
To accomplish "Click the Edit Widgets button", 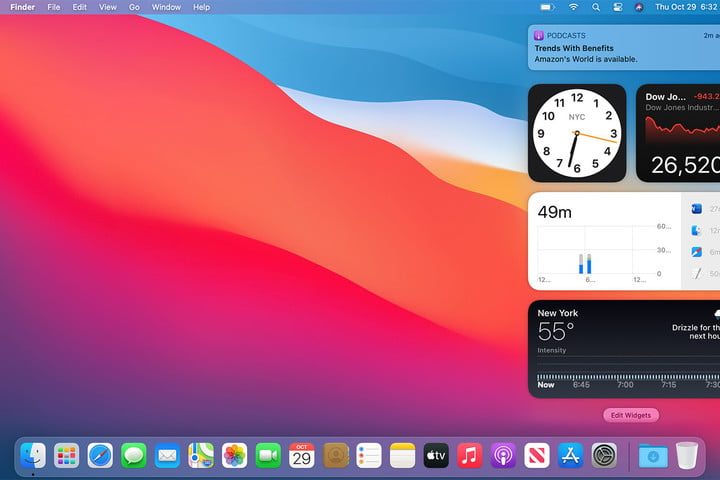I will pos(631,415).
